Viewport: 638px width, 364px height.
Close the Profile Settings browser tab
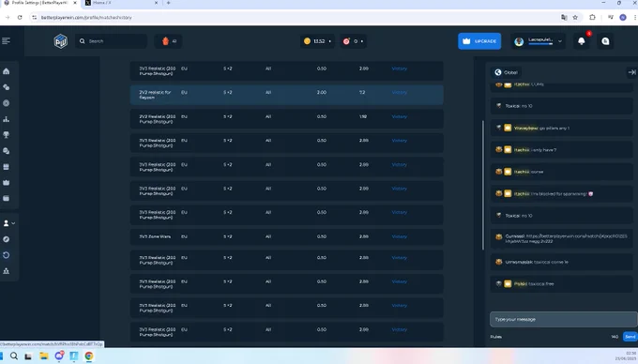click(x=75, y=3)
